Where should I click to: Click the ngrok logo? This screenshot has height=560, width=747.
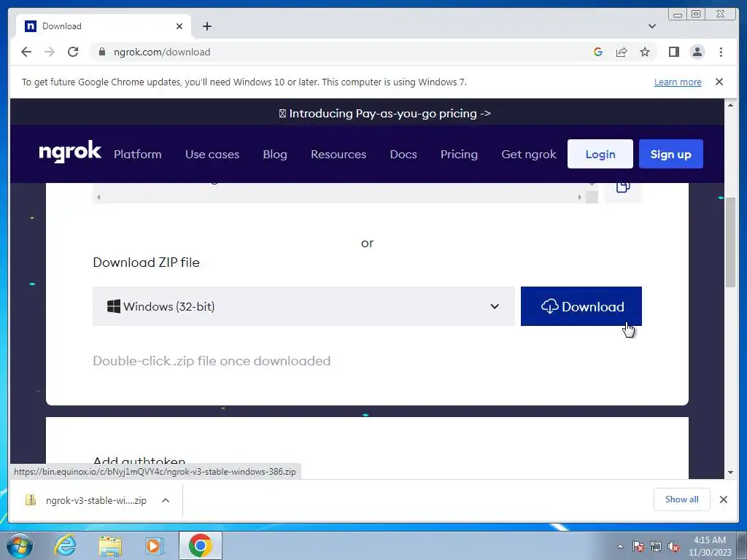pyautogui.click(x=70, y=152)
